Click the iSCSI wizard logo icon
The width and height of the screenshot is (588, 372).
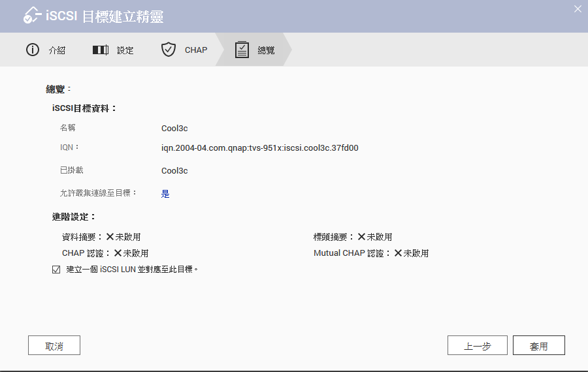(31, 16)
